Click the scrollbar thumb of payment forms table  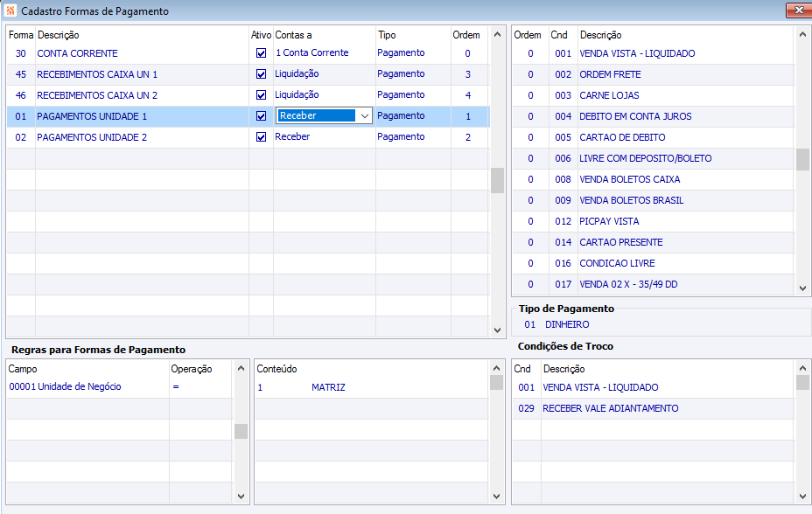(x=497, y=180)
